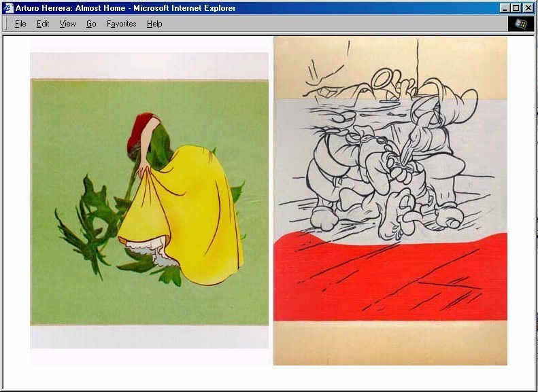Click the menu bar grip handle
538x392 pixels.
(6, 24)
